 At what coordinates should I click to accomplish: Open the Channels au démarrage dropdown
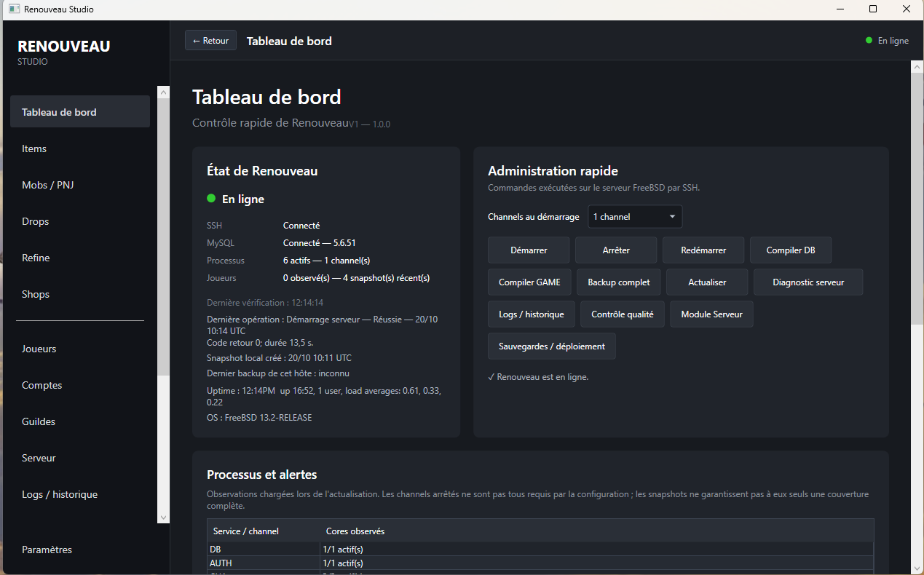tap(635, 217)
